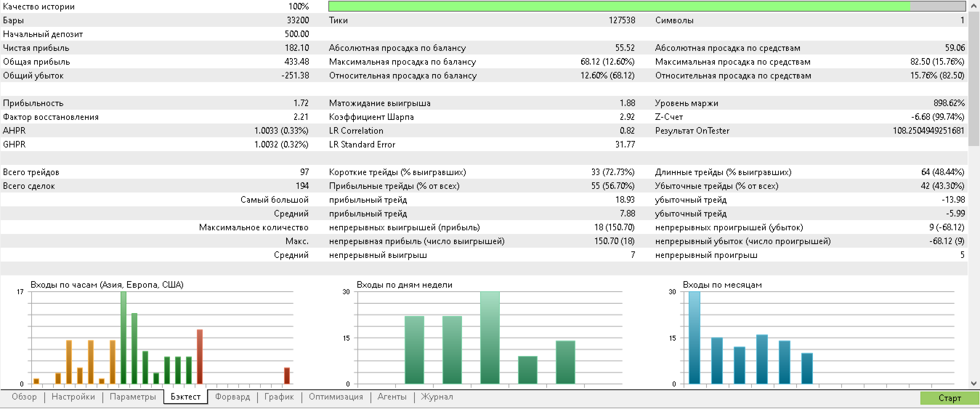The height and width of the screenshot is (409, 980).
Task: Open the Обзор tab
Action: click(24, 397)
